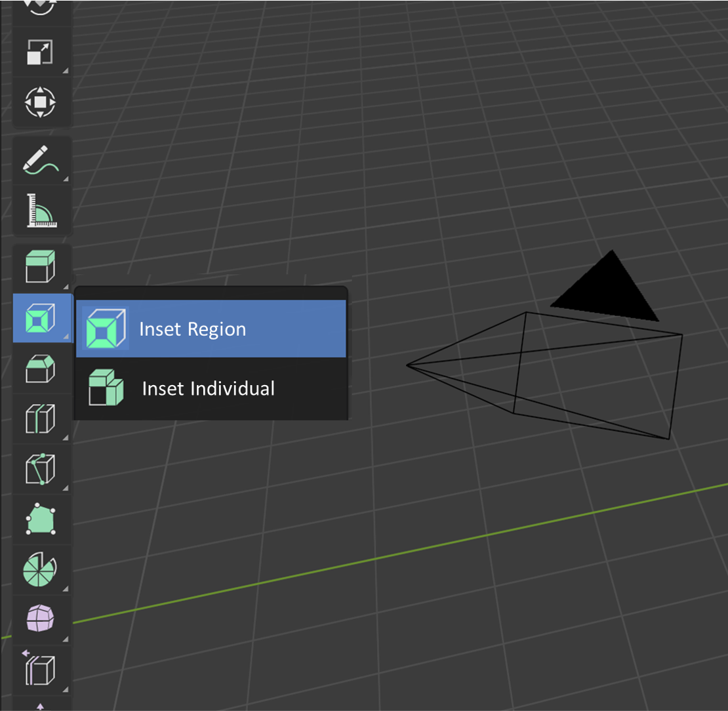Screen dimensions: 728x711
Task: Choose the Smooth vertices tool
Action: click(x=41, y=620)
